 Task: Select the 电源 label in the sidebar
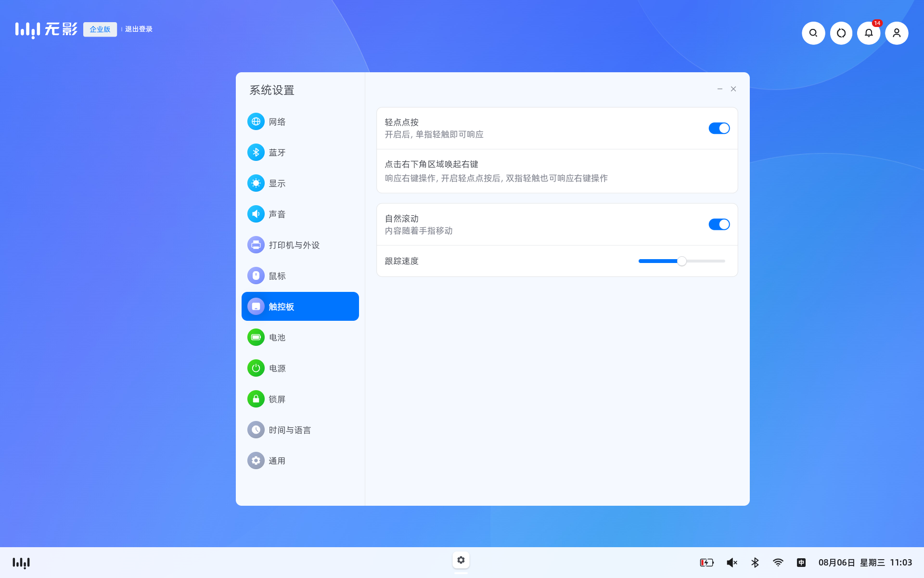[x=277, y=368]
